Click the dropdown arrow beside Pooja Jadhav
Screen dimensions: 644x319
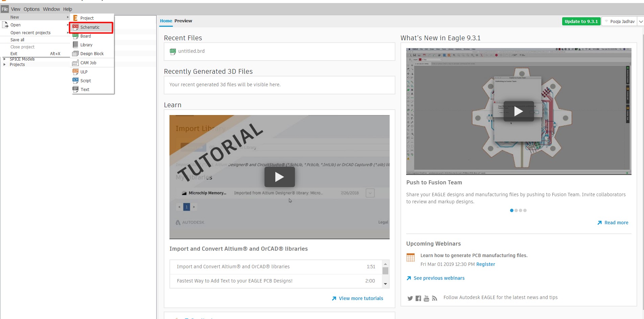(641, 21)
